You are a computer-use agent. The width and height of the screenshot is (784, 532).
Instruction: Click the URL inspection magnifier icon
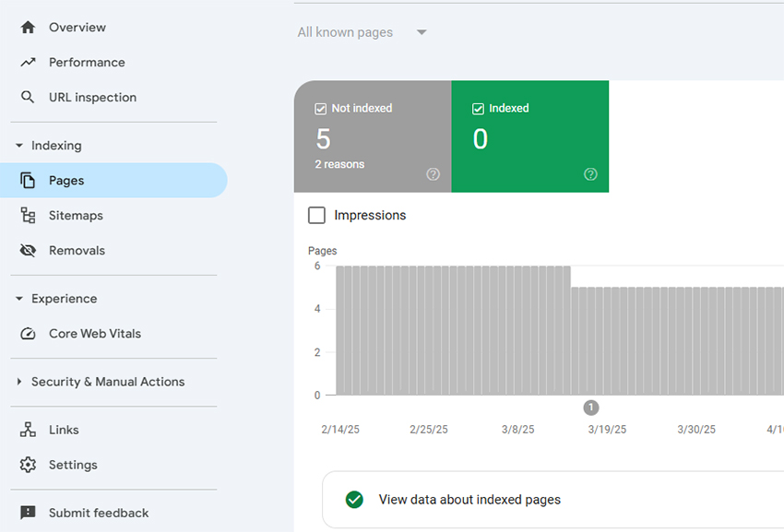point(28,98)
